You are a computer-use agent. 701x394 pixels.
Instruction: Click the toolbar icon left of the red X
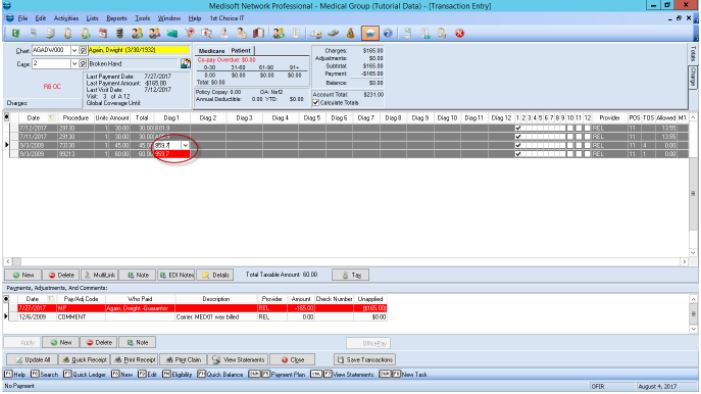[x=442, y=34]
